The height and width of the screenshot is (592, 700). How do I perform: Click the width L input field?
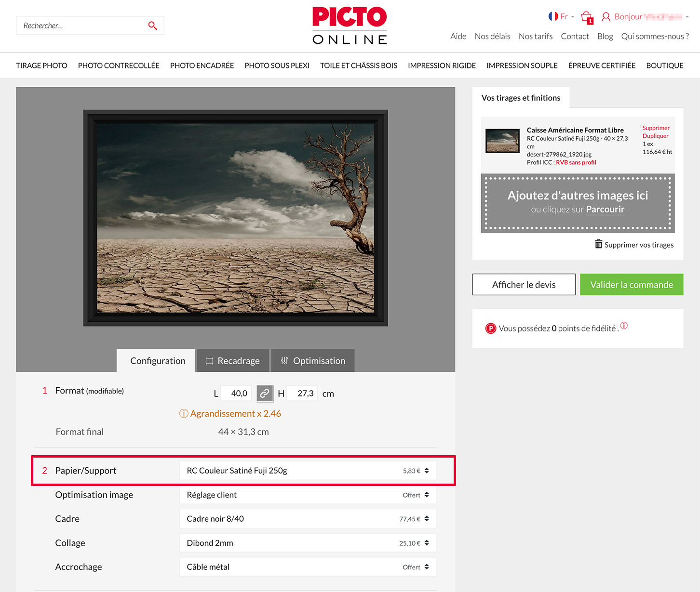[236, 394]
